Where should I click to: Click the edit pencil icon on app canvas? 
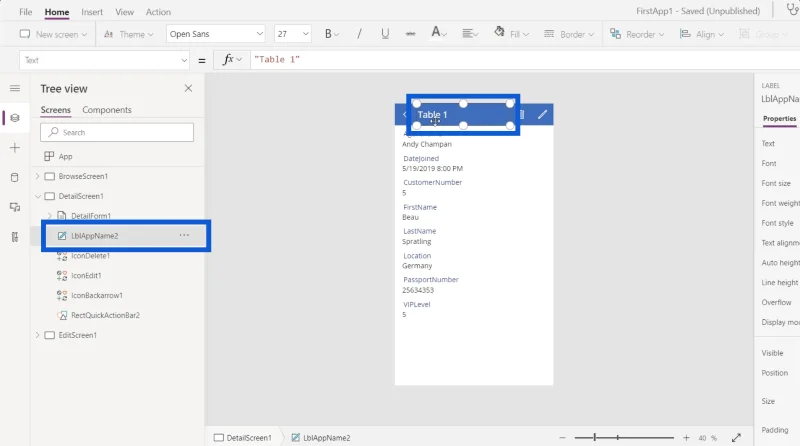pyautogui.click(x=542, y=114)
